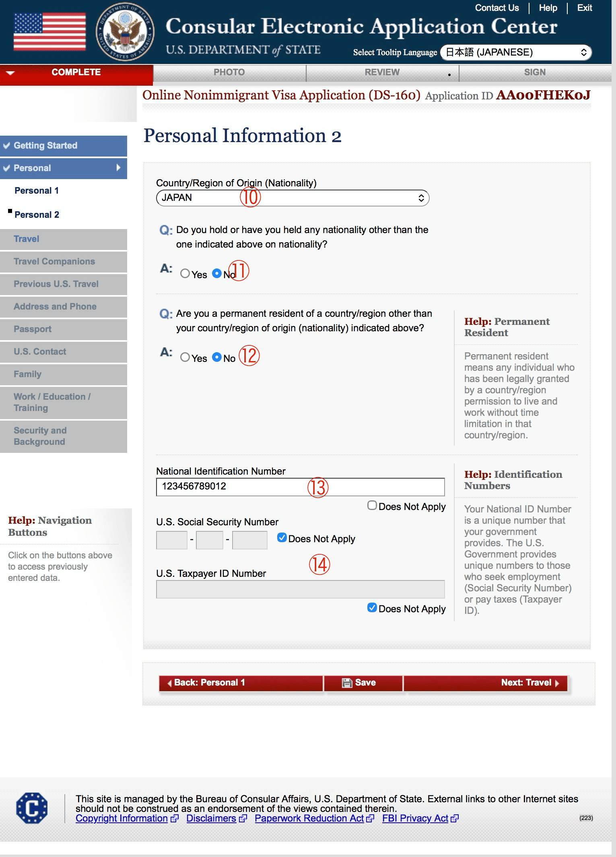Screen dimensions: 616x857
Task: Select No for permanent resident question
Action: [x=217, y=357]
